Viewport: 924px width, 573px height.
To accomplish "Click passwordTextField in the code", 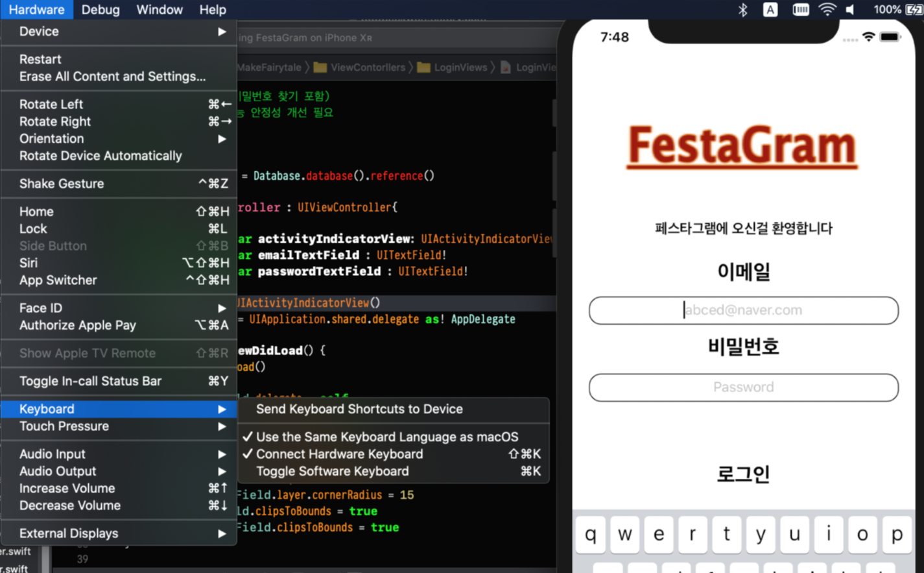I will 319,271.
